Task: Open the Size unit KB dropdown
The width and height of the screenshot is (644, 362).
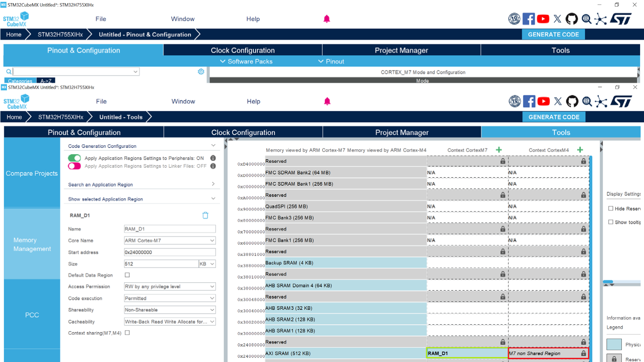Action: pos(207,264)
